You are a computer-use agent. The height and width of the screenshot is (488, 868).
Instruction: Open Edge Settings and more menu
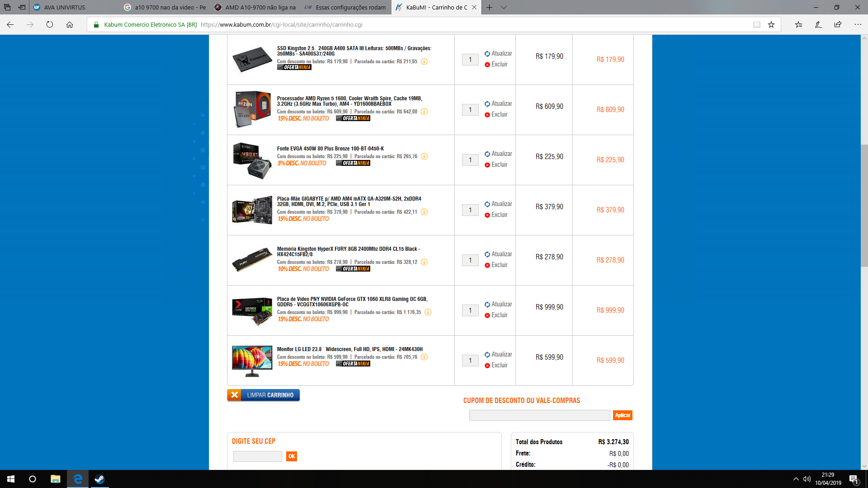(858, 24)
